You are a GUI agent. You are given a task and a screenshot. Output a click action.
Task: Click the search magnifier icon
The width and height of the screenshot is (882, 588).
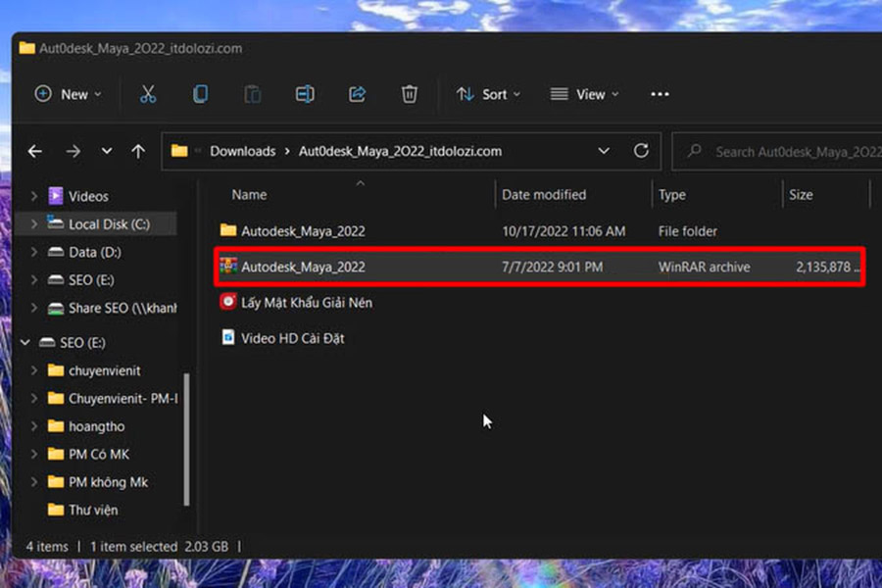click(695, 150)
